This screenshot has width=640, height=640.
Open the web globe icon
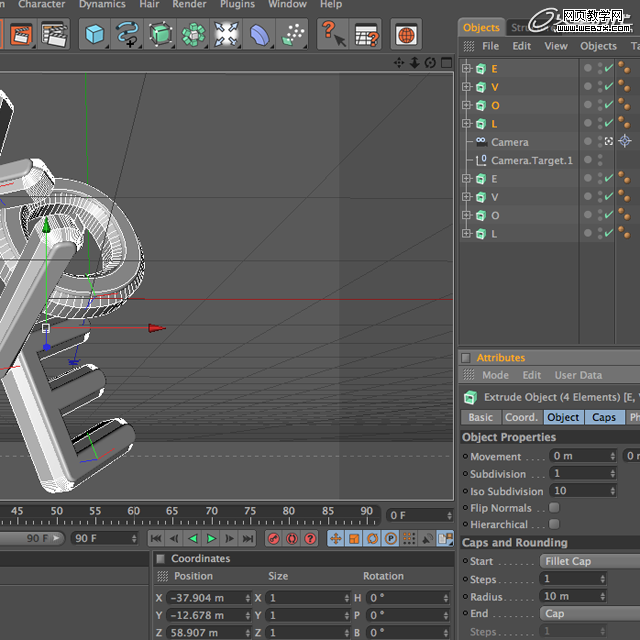point(406,34)
